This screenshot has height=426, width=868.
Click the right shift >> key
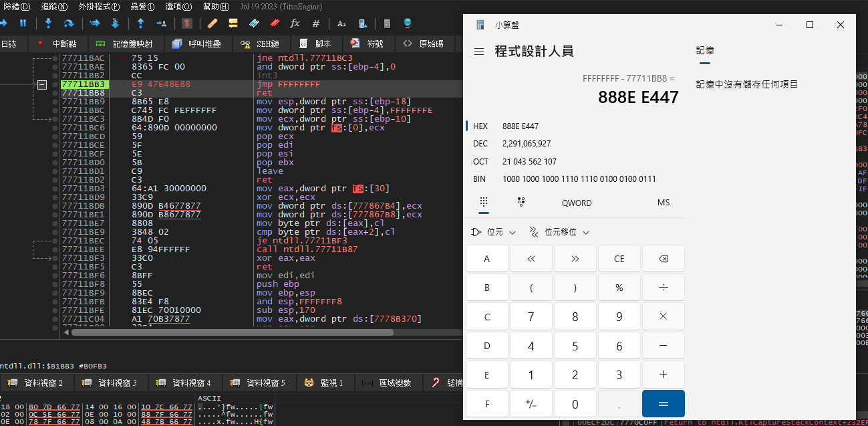tap(575, 259)
